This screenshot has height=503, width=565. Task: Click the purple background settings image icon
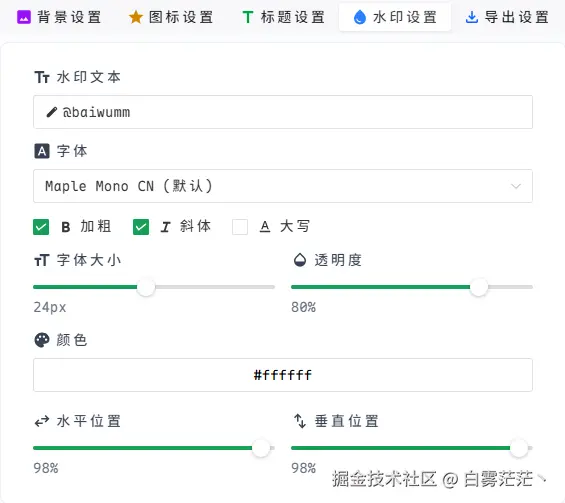point(24,17)
